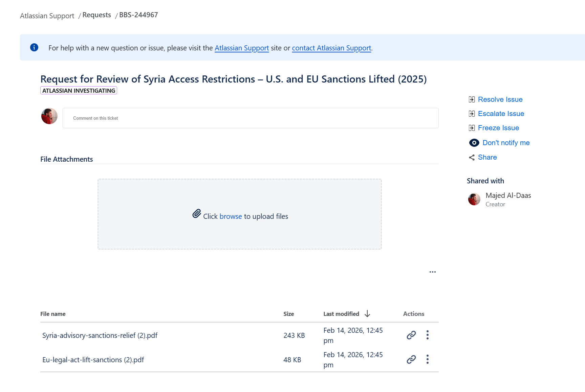Click the Escalate Issue transition icon
Screen dimensions: 585x392
[472, 114]
